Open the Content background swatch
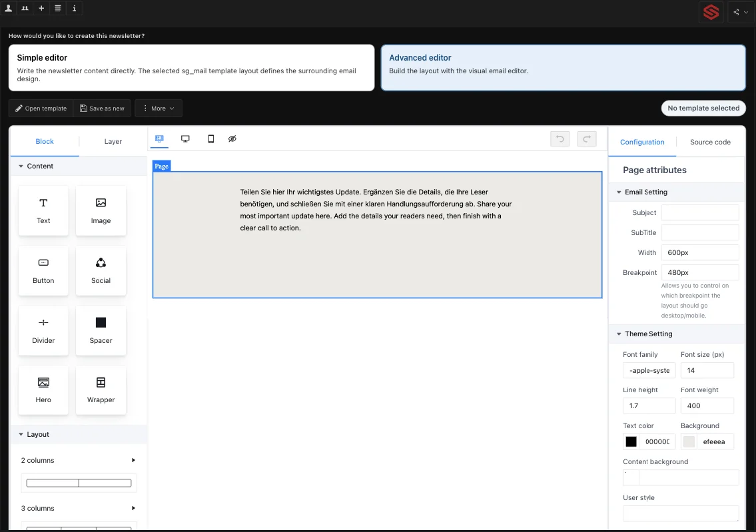 pyautogui.click(x=631, y=477)
